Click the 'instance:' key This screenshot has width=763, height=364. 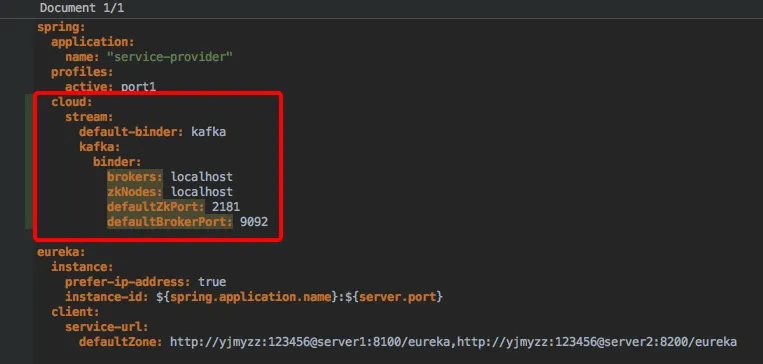coord(82,267)
